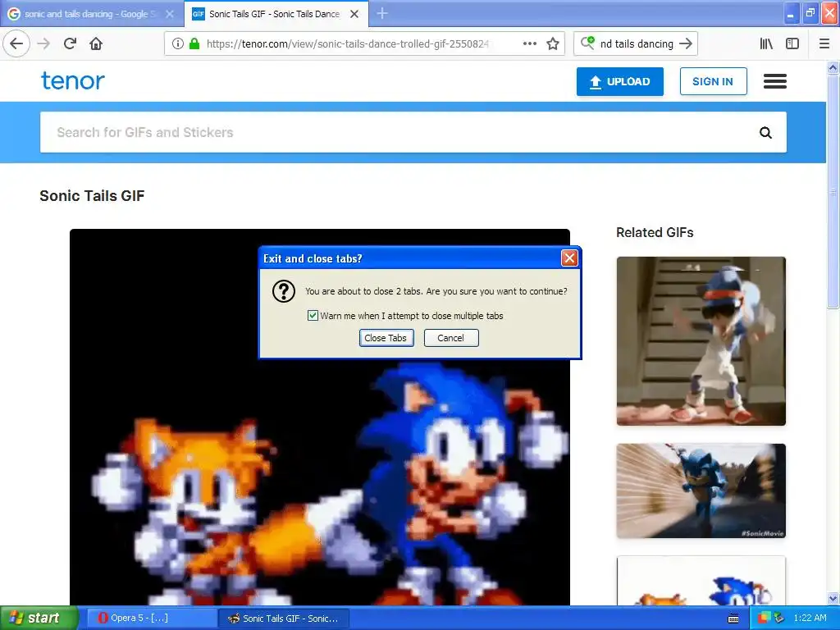Click the browser Back arrow button
Screen dimensions: 840x630
(16, 43)
